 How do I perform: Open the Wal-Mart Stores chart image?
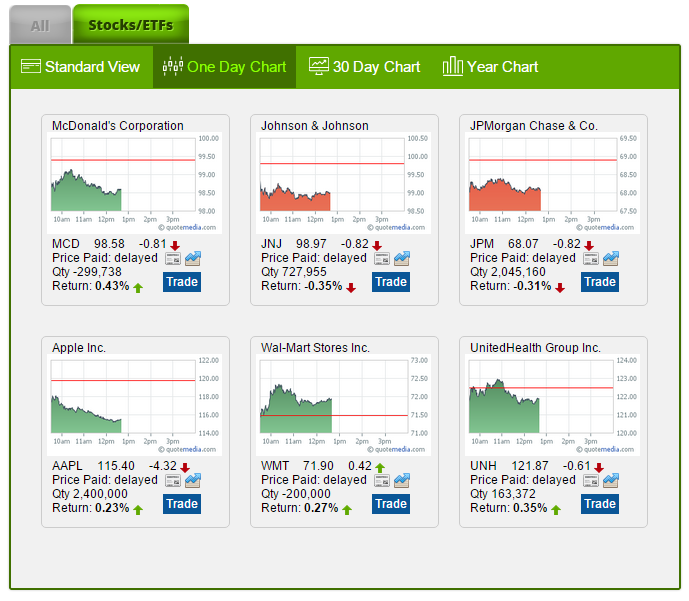click(x=344, y=405)
